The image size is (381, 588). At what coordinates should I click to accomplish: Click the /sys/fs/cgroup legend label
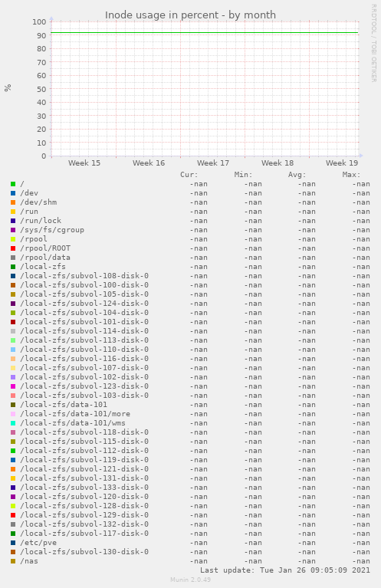point(52,230)
